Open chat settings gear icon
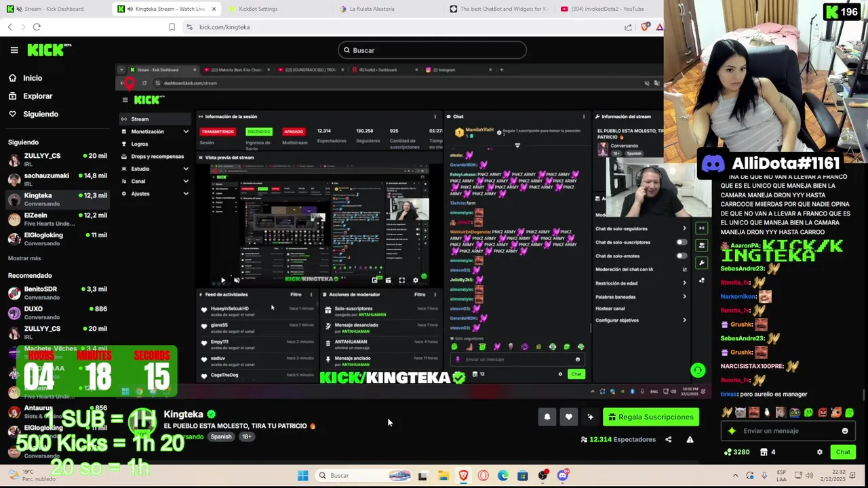 (x=819, y=452)
